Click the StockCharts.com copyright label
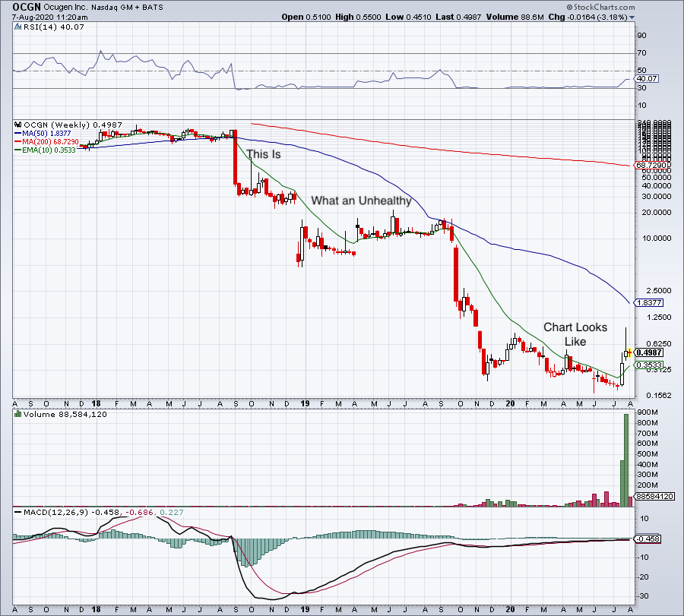Screen dimensions: 684x616 (x=600, y=7)
